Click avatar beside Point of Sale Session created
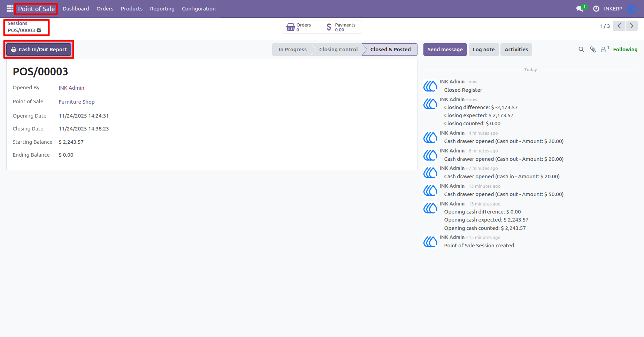This screenshot has height=337, width=644. click(430, 241)
